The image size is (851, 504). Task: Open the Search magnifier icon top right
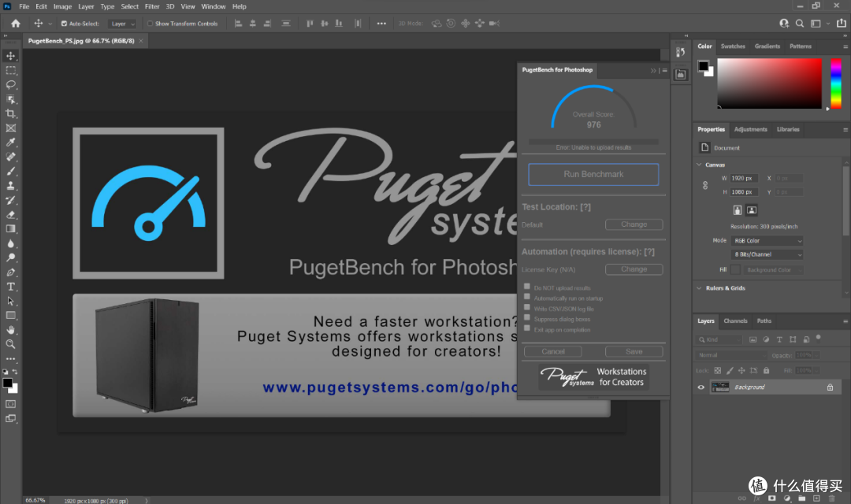click(x=800, y=24)
